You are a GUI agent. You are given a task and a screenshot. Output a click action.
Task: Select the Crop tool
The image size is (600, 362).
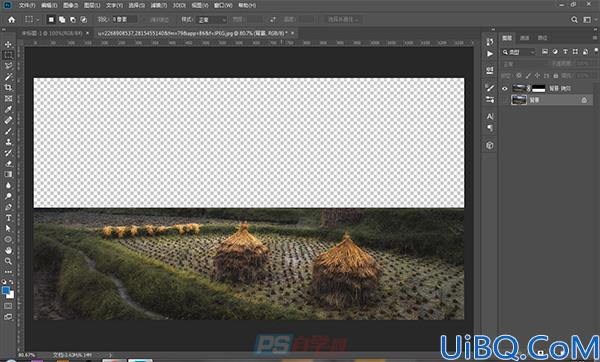(8, 88)
